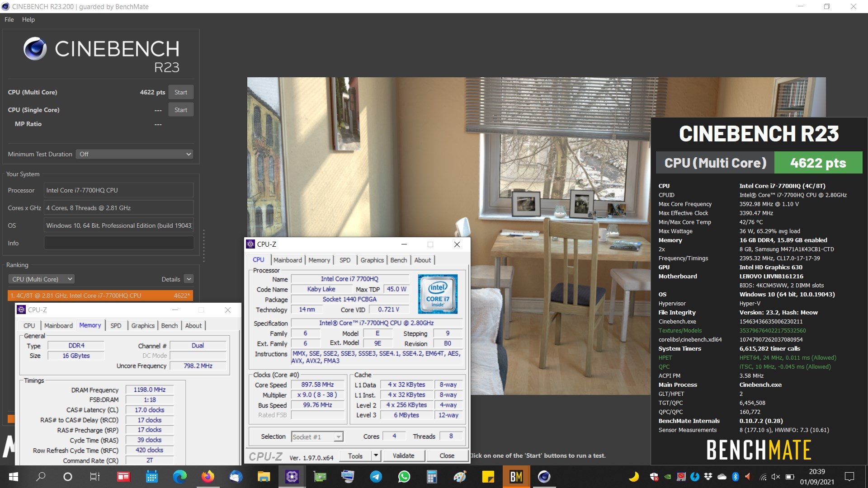This screenshot has height=488, width=868.
Task: Switch to Memory tab in front CPU-Z
Action: (x=319, y=260)
